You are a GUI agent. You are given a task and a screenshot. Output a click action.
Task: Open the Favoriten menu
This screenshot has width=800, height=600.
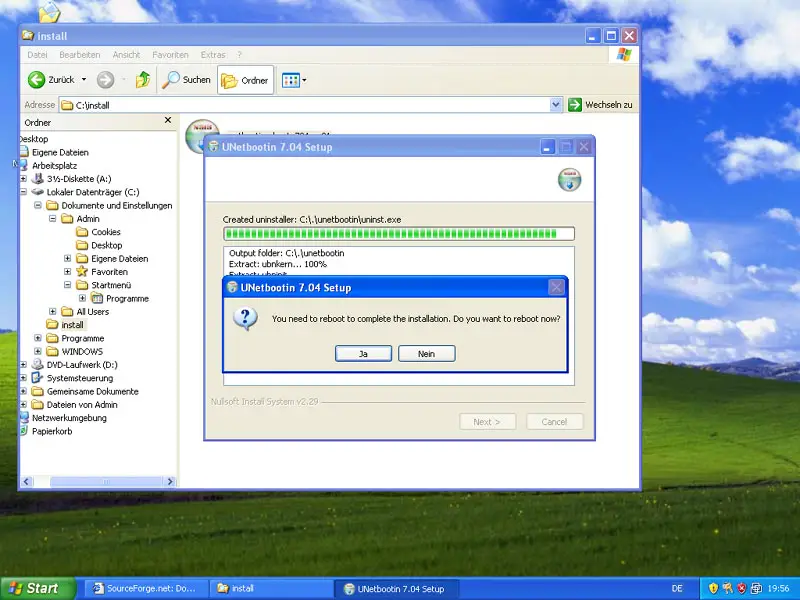(170, 55)
